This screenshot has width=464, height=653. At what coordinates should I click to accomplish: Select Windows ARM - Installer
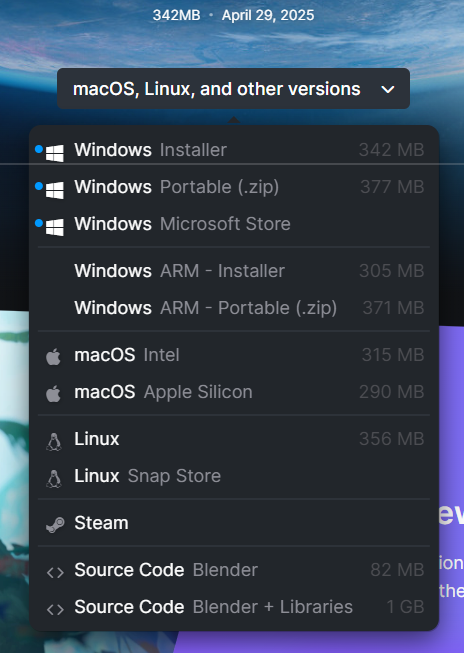tap(234, 271)
